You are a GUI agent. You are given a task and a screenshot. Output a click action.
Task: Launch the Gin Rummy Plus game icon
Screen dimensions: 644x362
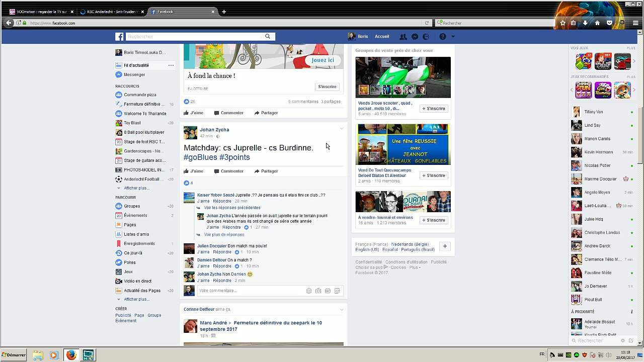coord(603,90)
